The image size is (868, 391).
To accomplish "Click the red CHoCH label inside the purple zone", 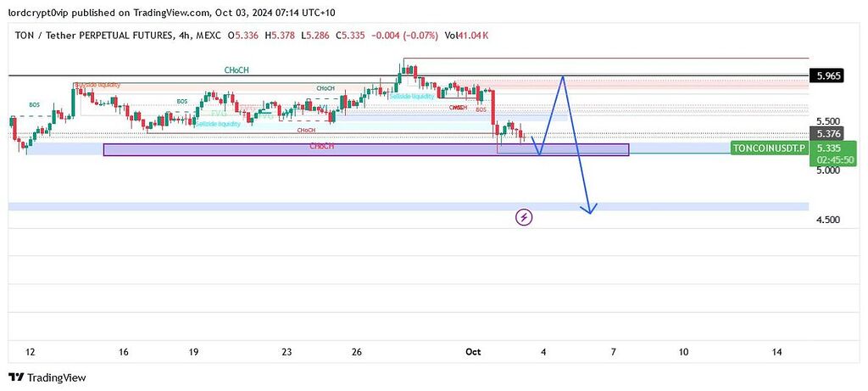I will pos(320,146).
